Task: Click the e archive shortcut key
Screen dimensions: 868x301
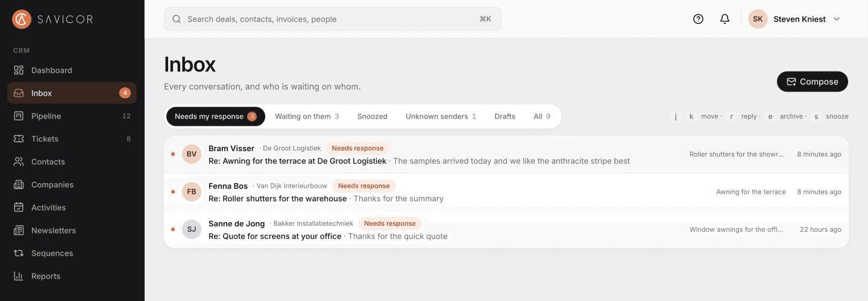Action: [770, 117]
